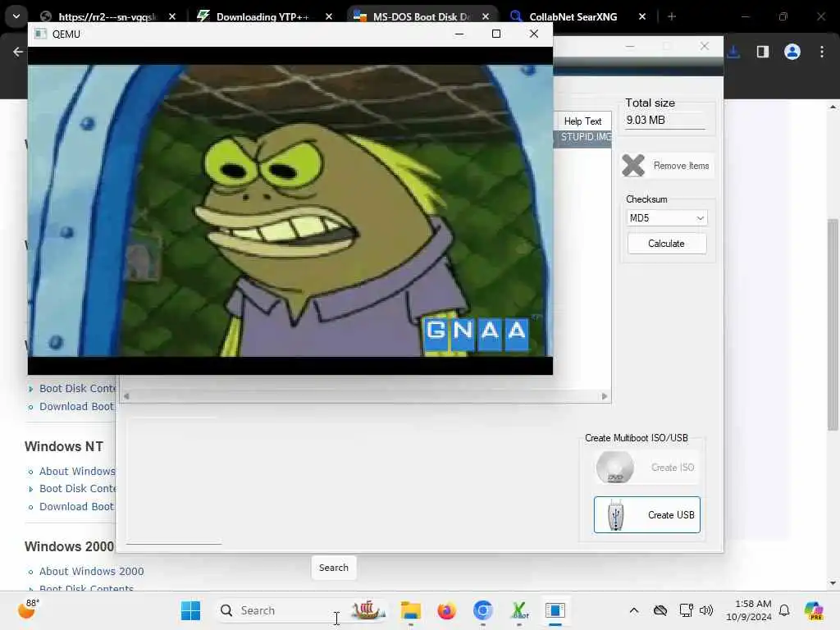The height and width of the screenshot is (630, 840).
Task: Click the Search button on webpage
Action: point(334,568)
